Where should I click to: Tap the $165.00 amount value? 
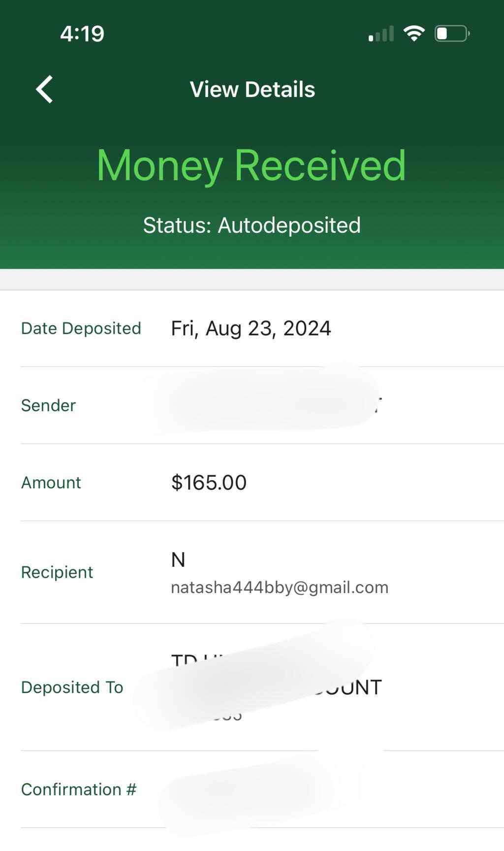pos(209,483)
